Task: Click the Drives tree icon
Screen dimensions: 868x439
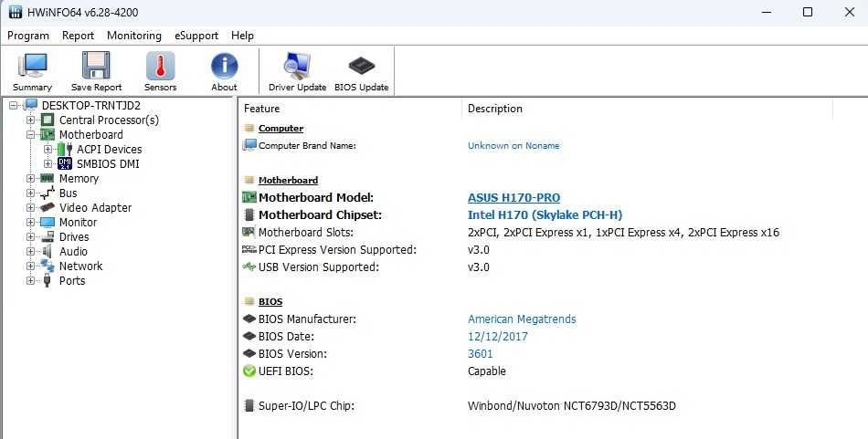Action: [x=48, y=236]
